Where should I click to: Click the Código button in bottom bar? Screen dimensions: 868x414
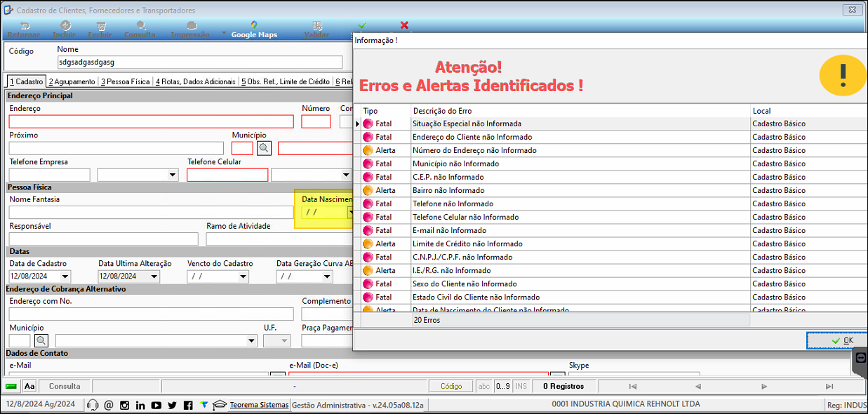(451, 386)
